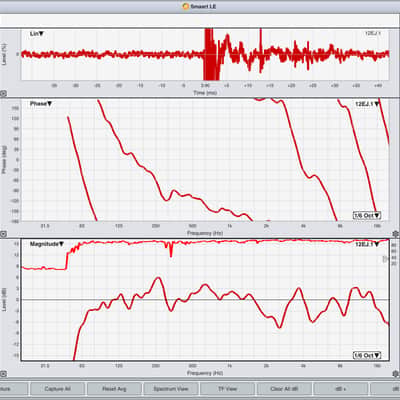
Task: Collapse the Phase pane with its corner icon
Action: [3, 234]
